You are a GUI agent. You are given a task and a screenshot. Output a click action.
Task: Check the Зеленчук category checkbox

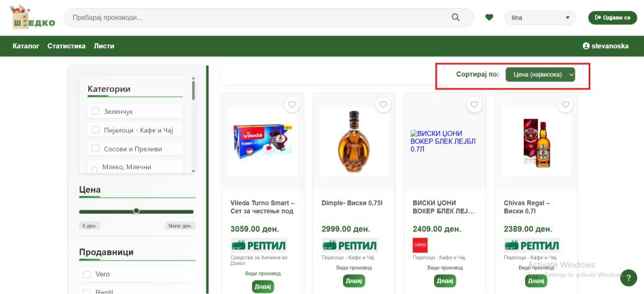click(96, 111)
